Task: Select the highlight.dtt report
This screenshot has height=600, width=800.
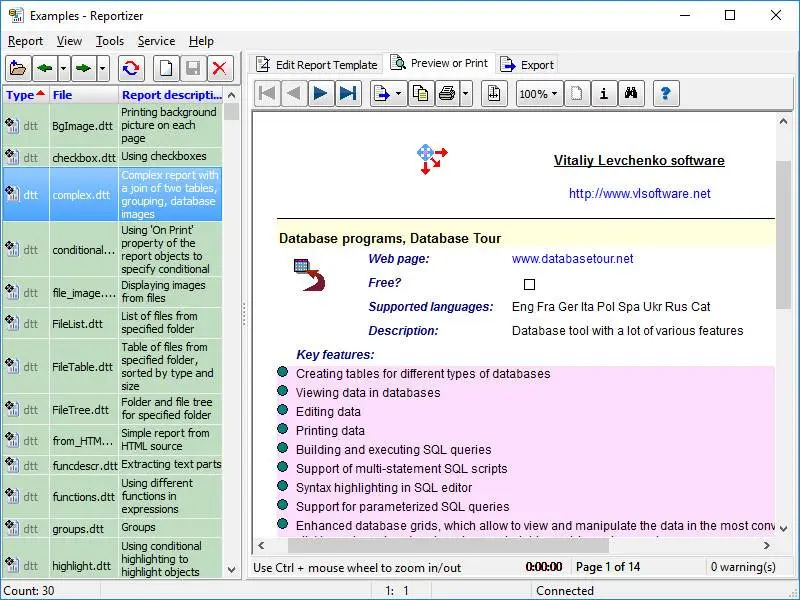Action: pos(113,559)
